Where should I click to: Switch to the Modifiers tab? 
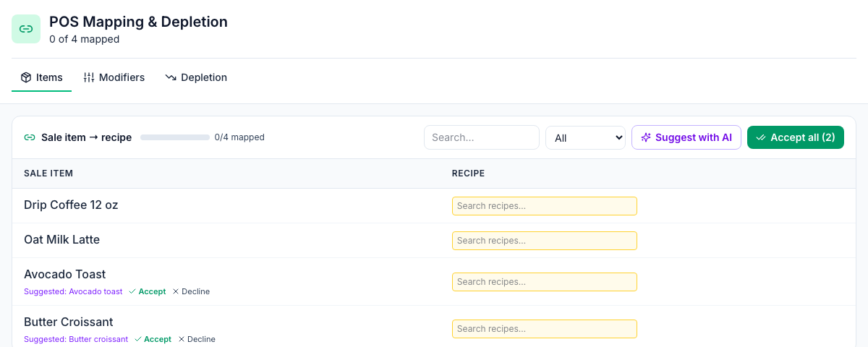click(114, 77)
